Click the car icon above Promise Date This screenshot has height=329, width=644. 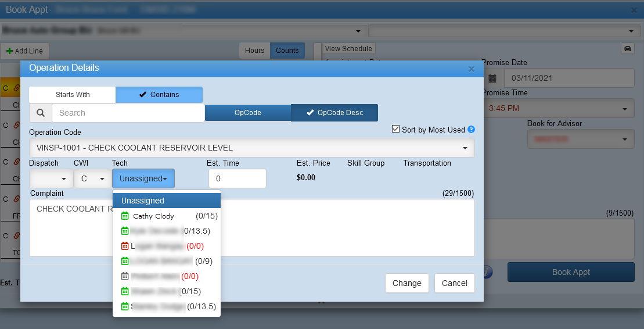pyautogui.click(x=627, y=49)
